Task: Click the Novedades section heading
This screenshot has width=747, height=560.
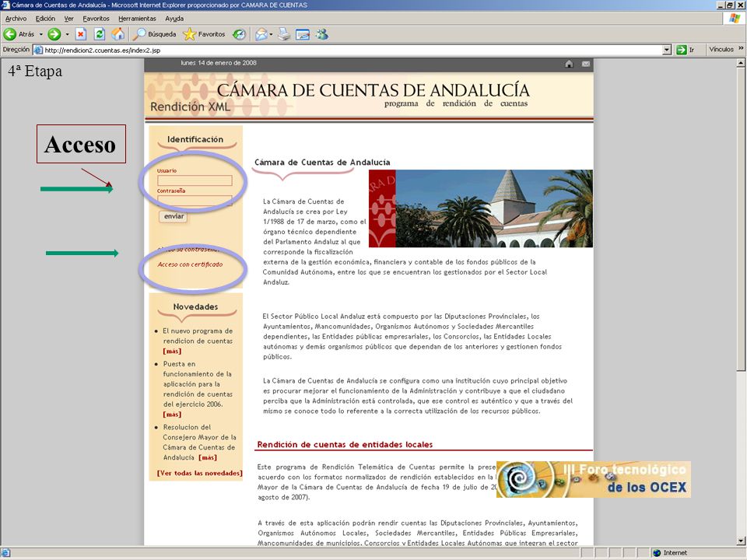Action: [195, 306]
